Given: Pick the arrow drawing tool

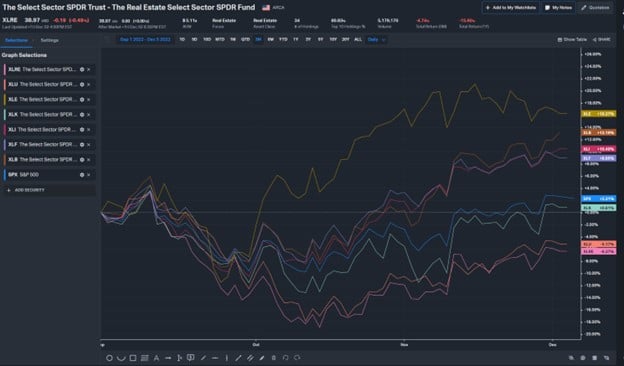Looking at the screenshot, I should tap(168, 358).
